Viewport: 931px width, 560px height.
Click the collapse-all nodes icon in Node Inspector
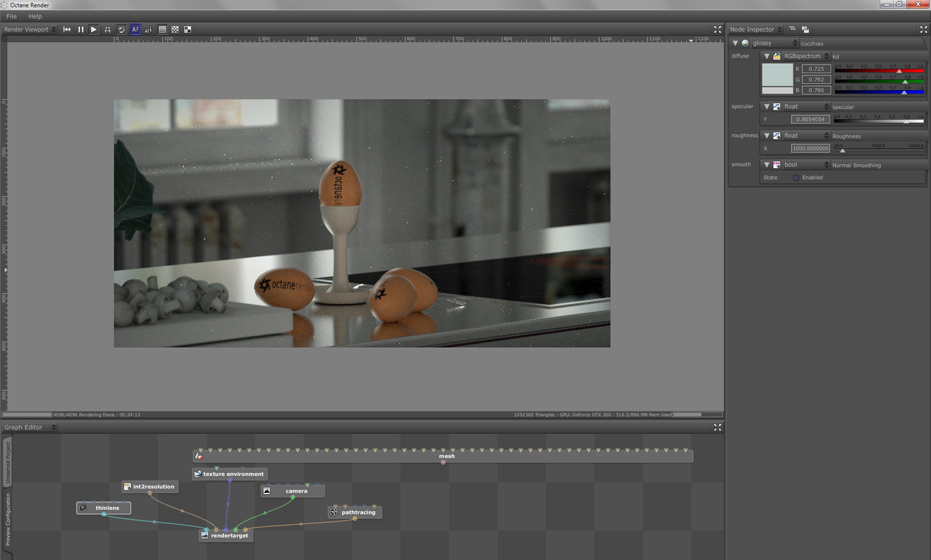793,29
